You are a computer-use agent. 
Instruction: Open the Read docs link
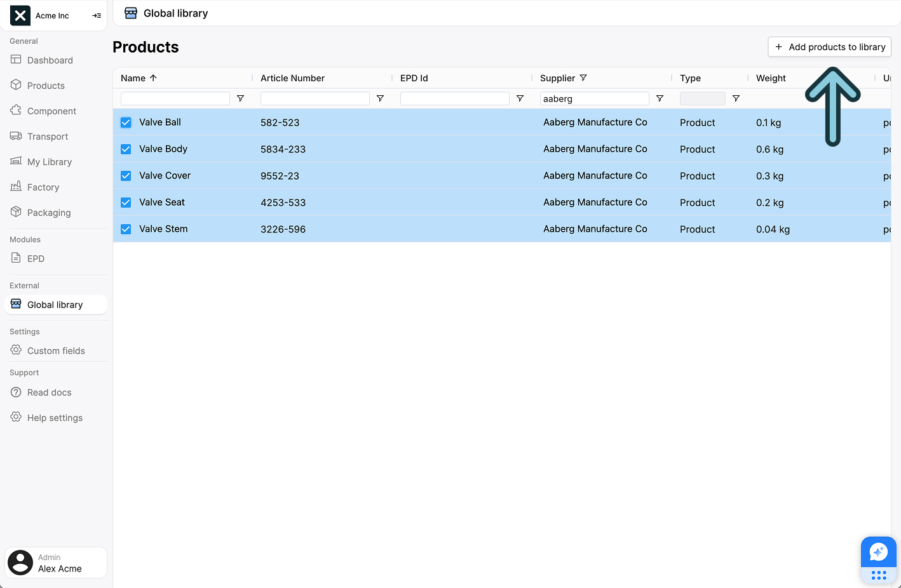coord(49,392)
